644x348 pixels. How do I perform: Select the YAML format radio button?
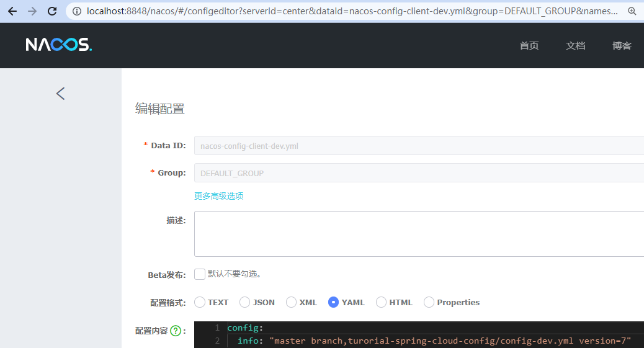[x=334, y=302]
